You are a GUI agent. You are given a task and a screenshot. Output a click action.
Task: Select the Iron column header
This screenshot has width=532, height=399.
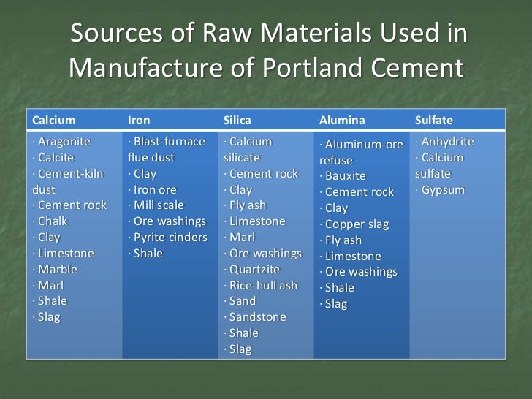pyautogui.click(x=139, y=120)
